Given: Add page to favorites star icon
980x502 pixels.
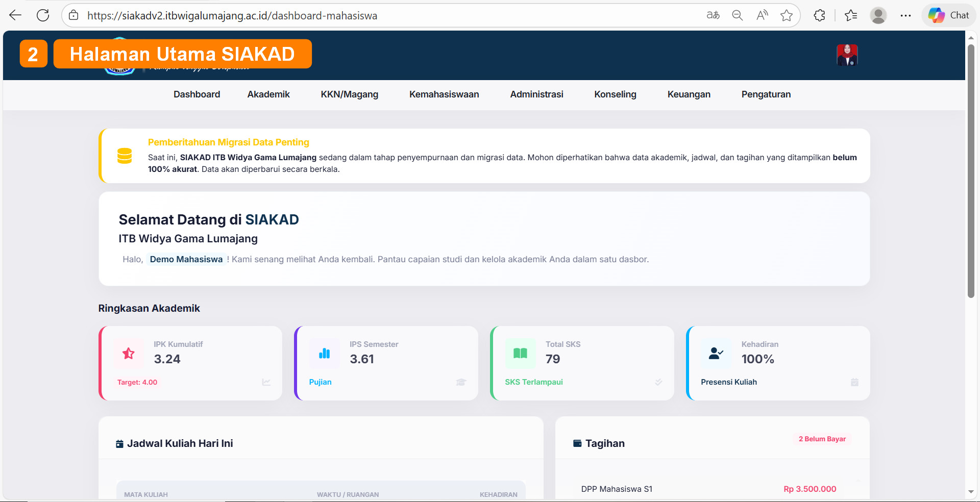Looking at the screenshot, I should 787,15.
